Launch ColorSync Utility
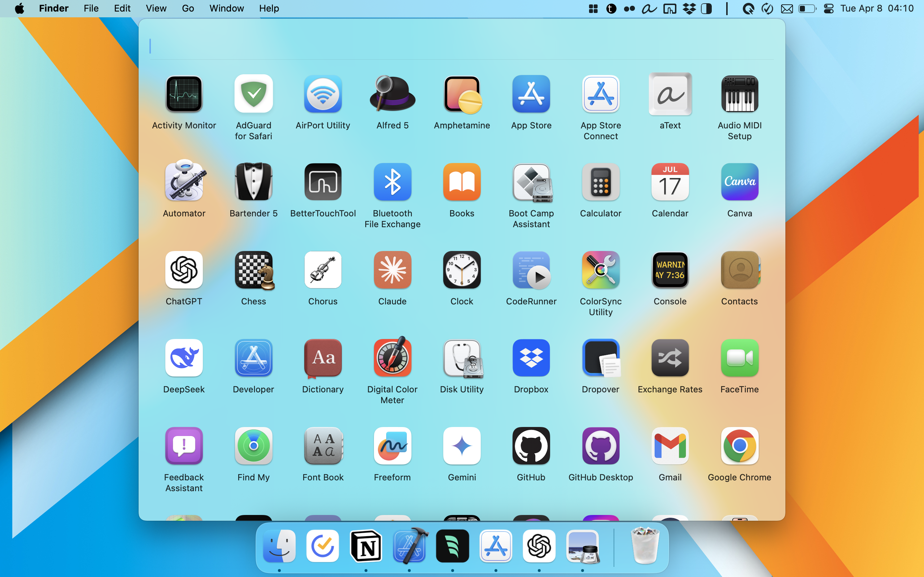Image resolution: width=924 pixels, height=577 pixels. 600,270
